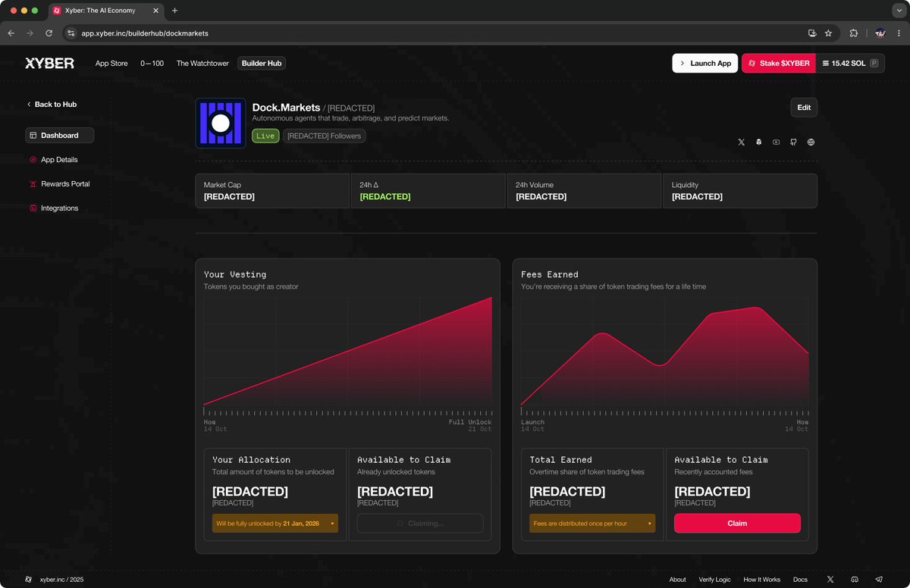910x588 pixels.
Task: Open the GitHub icon for Dock.Markets
Action: (x=793, y=142)
